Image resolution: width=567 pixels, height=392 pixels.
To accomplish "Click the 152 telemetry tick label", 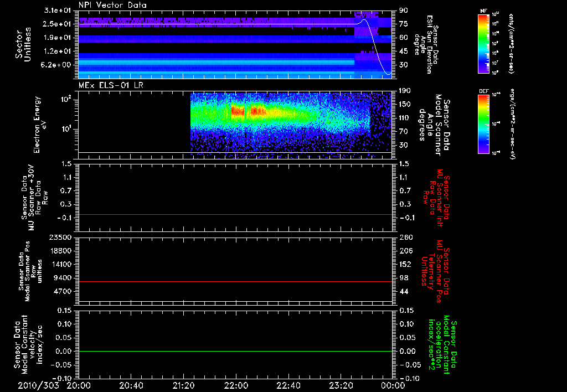I will (405, 264).
